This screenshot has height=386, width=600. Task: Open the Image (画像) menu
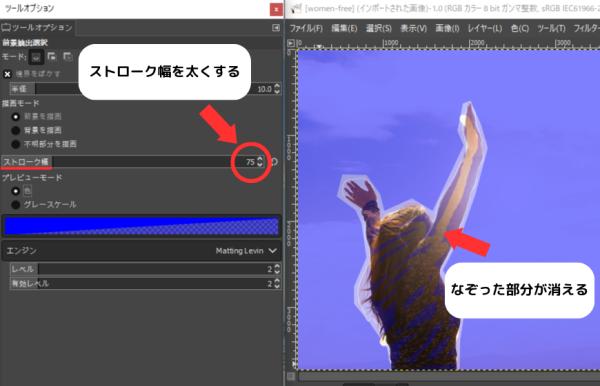(x=447, y=28)
